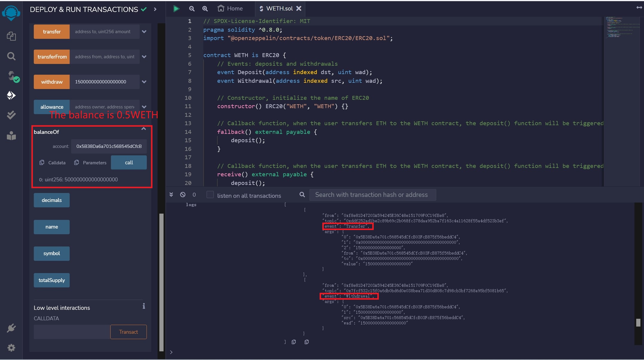Click the transaction hash search field
The width and height of the screenshot is (644, 360).
pyautogui.click(x=373, y=195)
